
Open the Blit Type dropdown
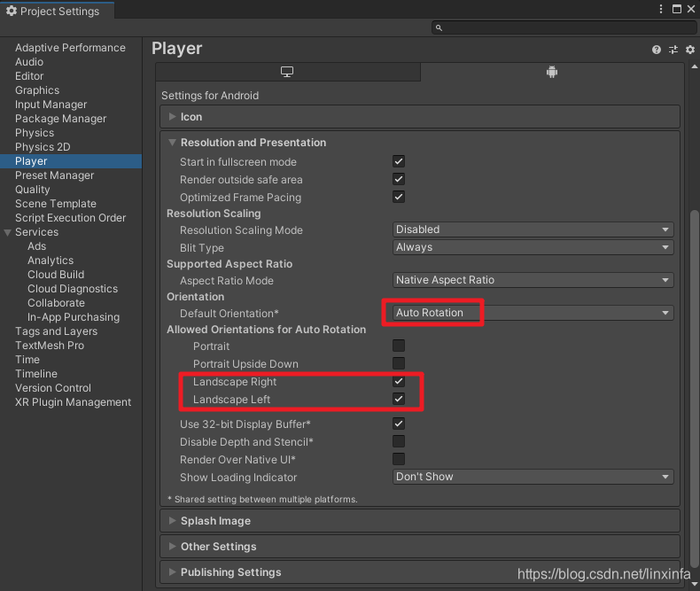pos(533,247)
